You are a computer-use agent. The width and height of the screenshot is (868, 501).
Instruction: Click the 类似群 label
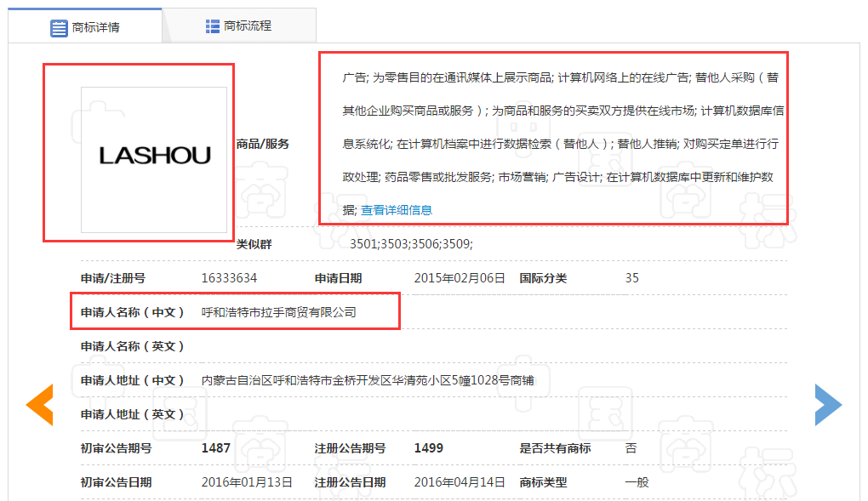point(254,244)
